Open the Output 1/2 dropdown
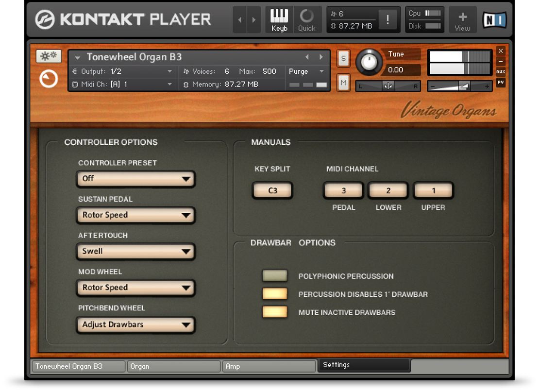The width and height of the screenshot is (539, 392). coord(124,71)
